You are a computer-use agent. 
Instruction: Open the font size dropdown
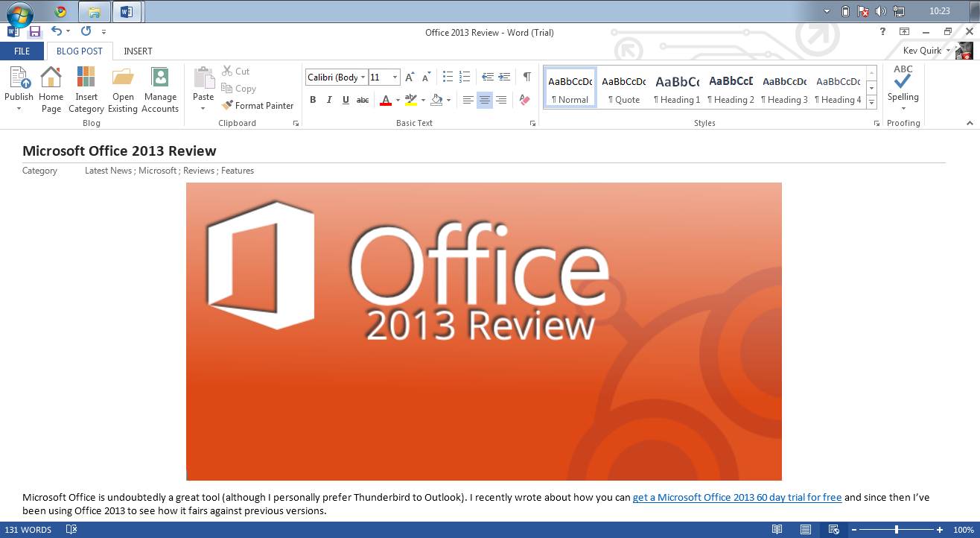point(395,77)
